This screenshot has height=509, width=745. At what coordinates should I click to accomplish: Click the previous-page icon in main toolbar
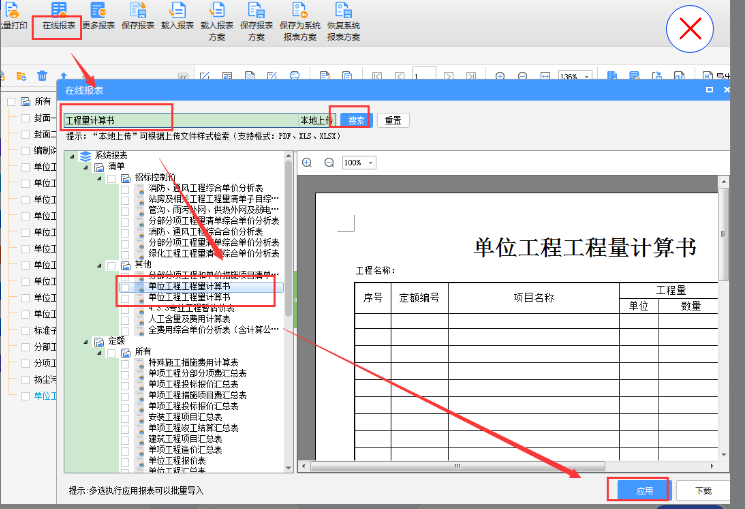click(x=399, y=76)
